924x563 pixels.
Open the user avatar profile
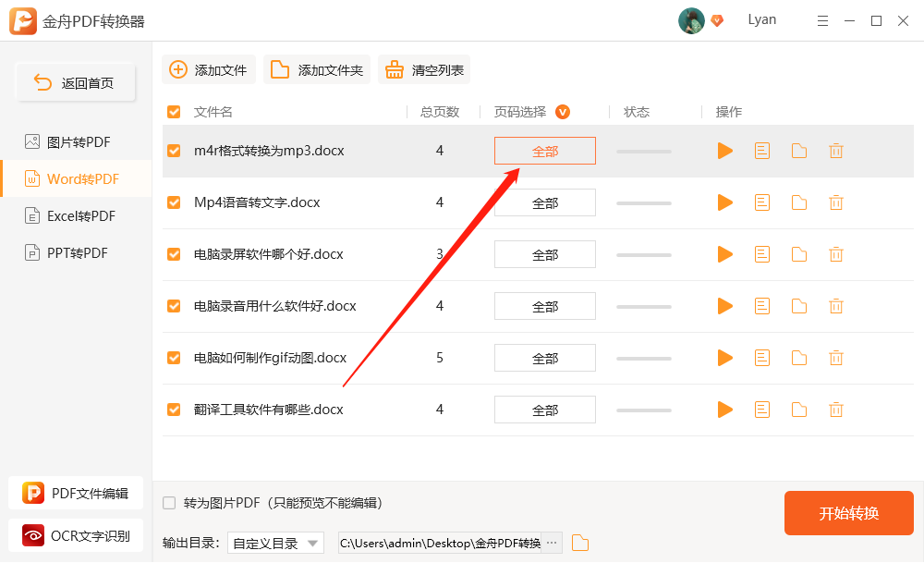click(x=691, y=20)
